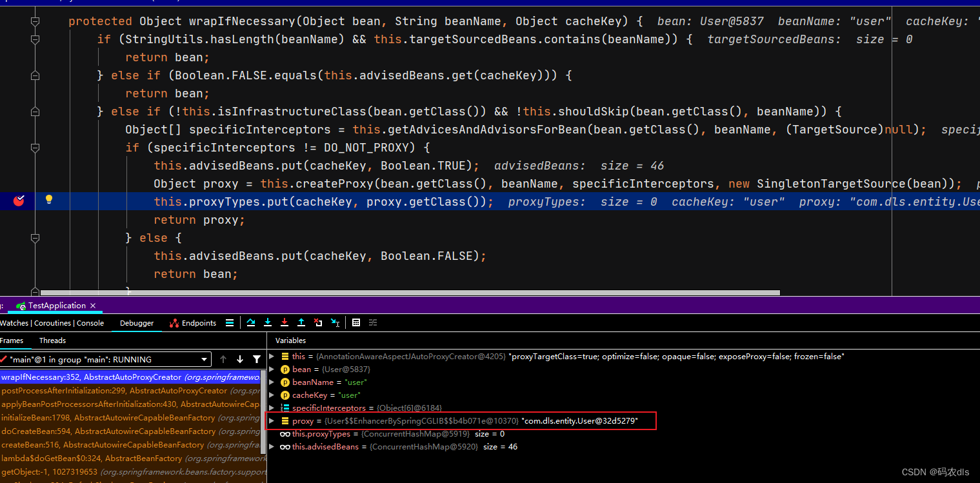980x483 pixels.
Task: Select frame postProcessAfterInitialization:299
Action: coord(130,391)
